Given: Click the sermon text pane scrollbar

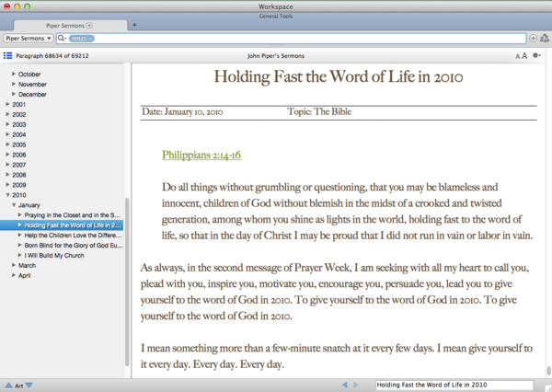Looking at the screenshot, I should pos(548,371).
